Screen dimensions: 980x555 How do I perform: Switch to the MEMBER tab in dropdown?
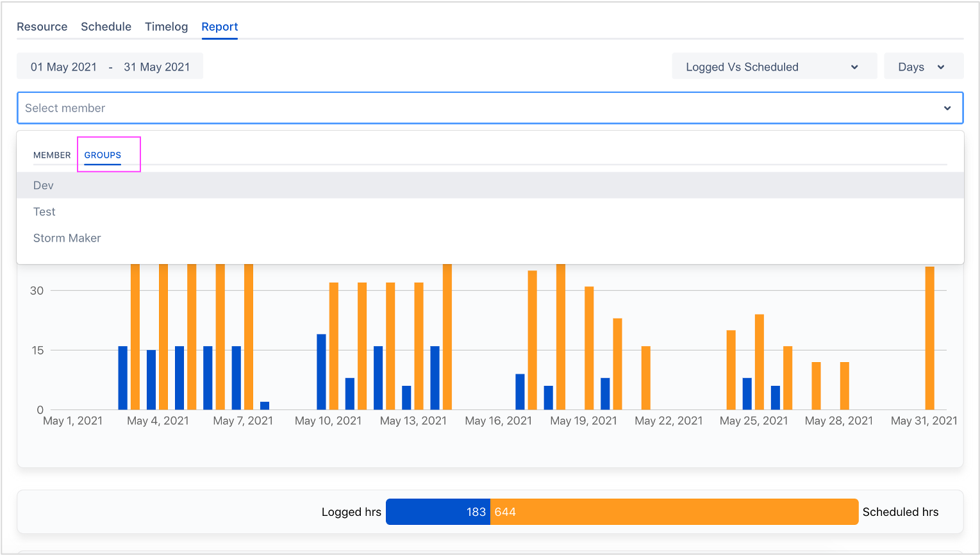tap(52, 155)
